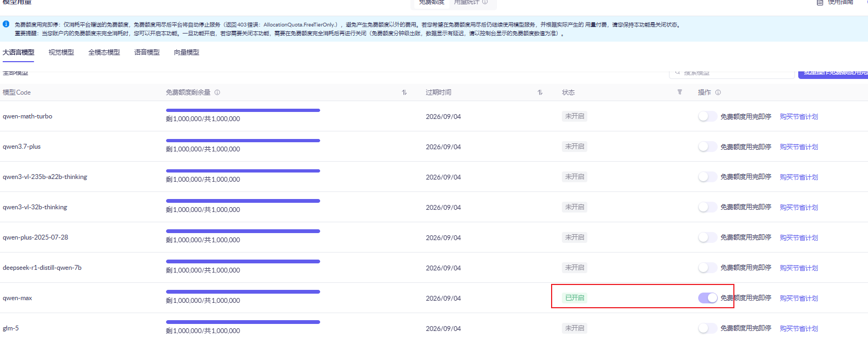This screenshot has width=868, height=338.
Task: Open 购买节省计划 for qwen3-vl-235b-a22b-thinking
Action: pos(799,177)
